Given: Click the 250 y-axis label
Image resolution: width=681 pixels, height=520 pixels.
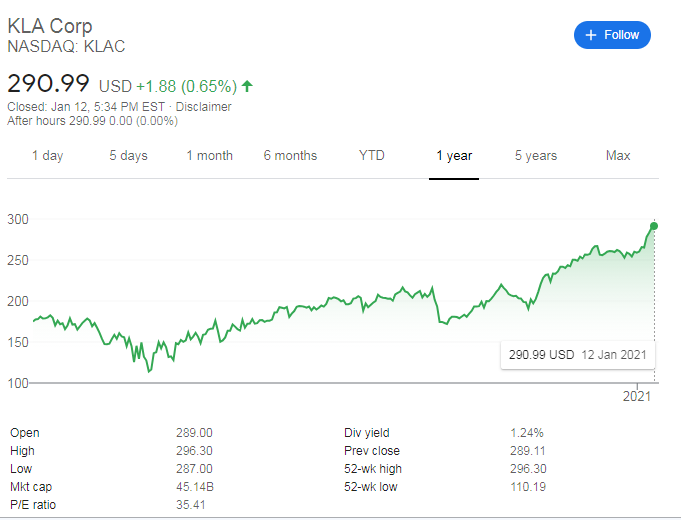Looking at the screenshot, I should click(x=18, y=260).
